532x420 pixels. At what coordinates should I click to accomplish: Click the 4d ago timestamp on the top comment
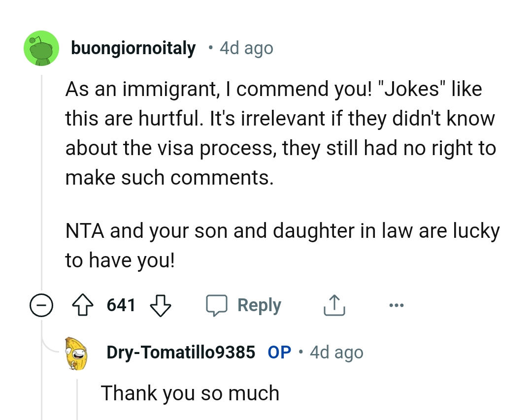[246, 48]
